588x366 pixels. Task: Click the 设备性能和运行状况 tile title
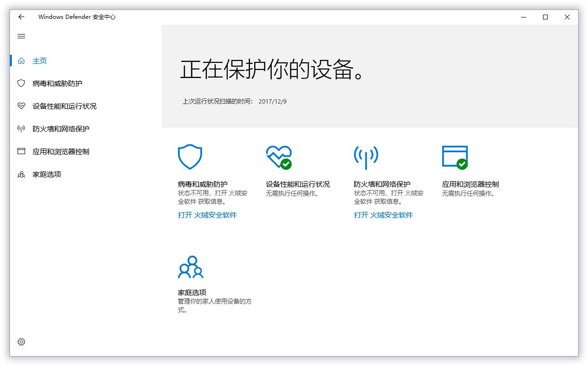(298, 184)
